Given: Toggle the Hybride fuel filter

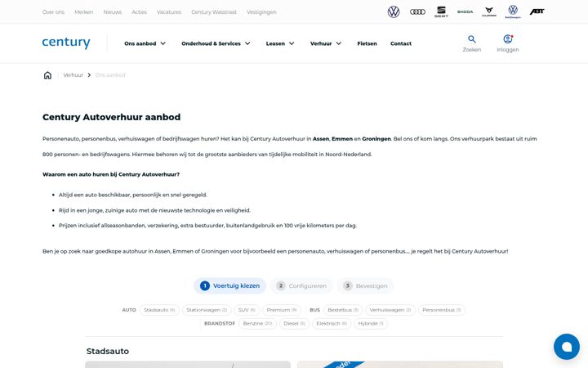Looking at the screenshot, I should pyautogui.click(x=371, y=324).
